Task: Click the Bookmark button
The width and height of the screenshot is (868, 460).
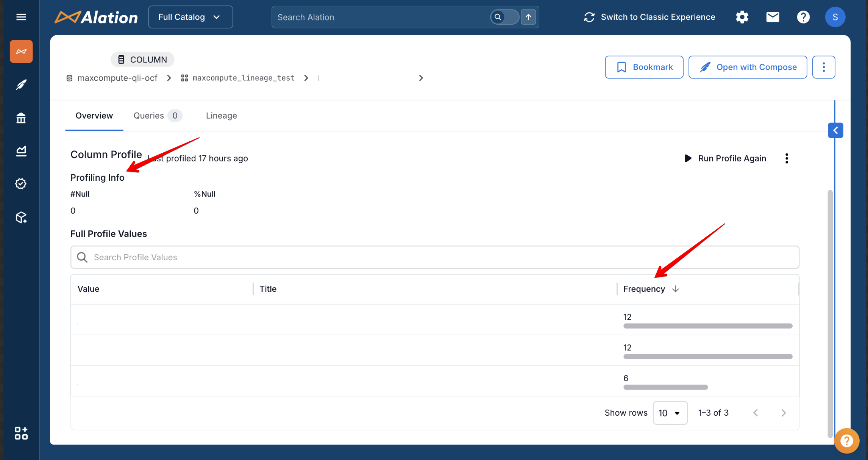Action: click(x=644, y=67)
